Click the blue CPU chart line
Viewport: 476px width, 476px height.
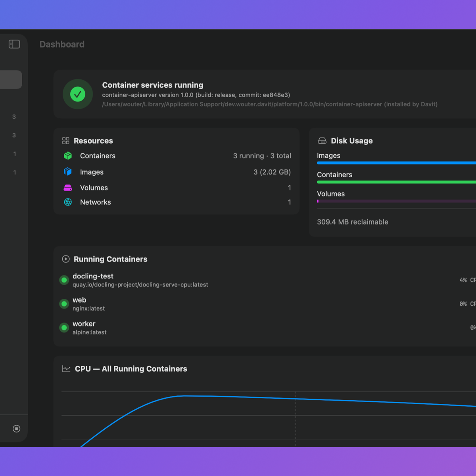(278, 398)
